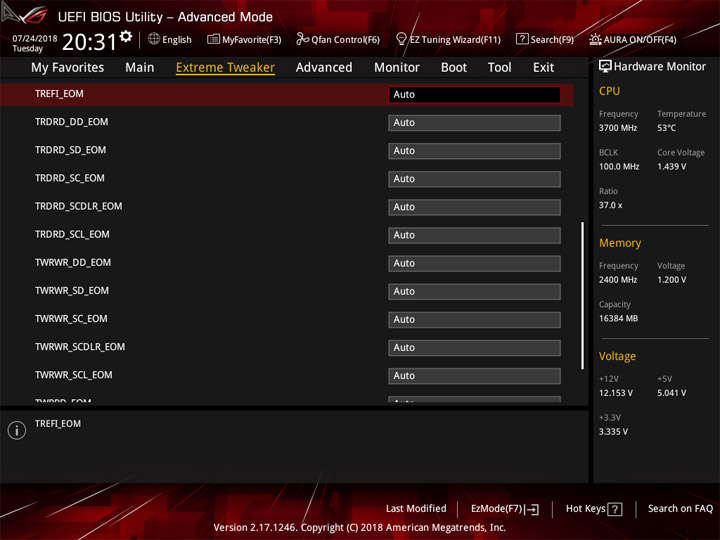Screen dimensions: 720x540
Task: Click the globe language icon
Action: click(154, 39)
